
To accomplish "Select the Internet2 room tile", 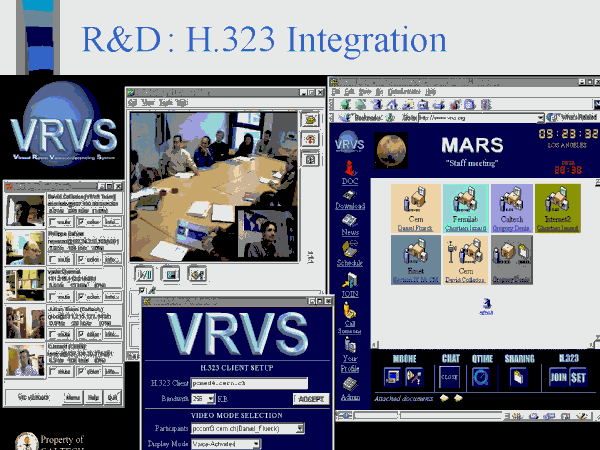I will (558, 208).
